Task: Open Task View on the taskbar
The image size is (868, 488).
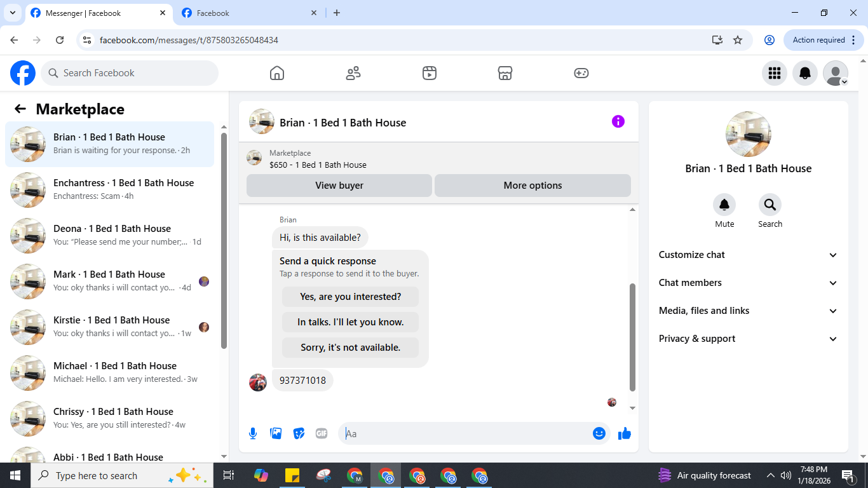Action: click(x=229, y=475)
